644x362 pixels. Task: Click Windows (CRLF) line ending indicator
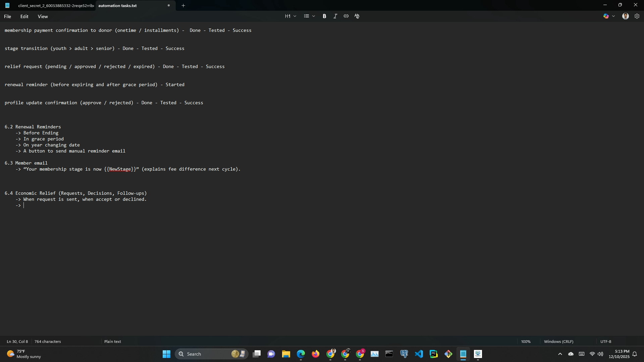tap(558, 342)
